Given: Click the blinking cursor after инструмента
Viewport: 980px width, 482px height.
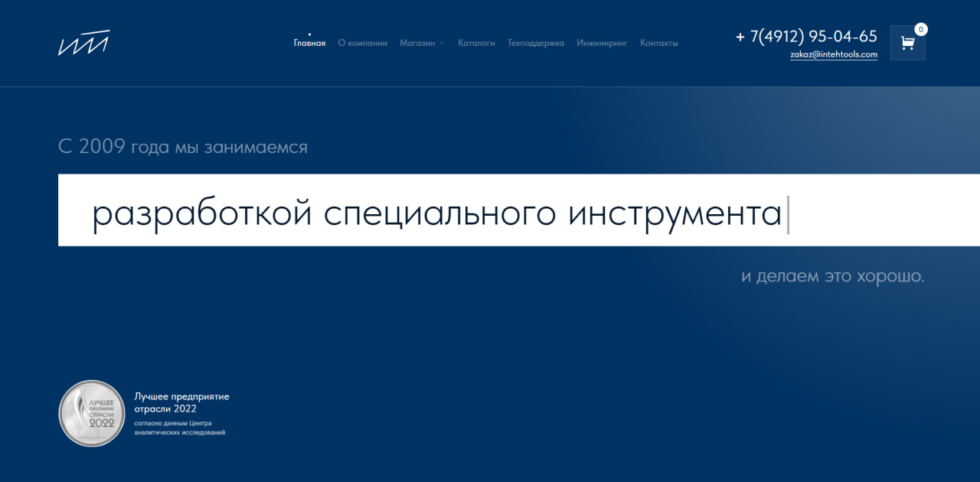Looking at the screenshot, I should pos(788,214).
